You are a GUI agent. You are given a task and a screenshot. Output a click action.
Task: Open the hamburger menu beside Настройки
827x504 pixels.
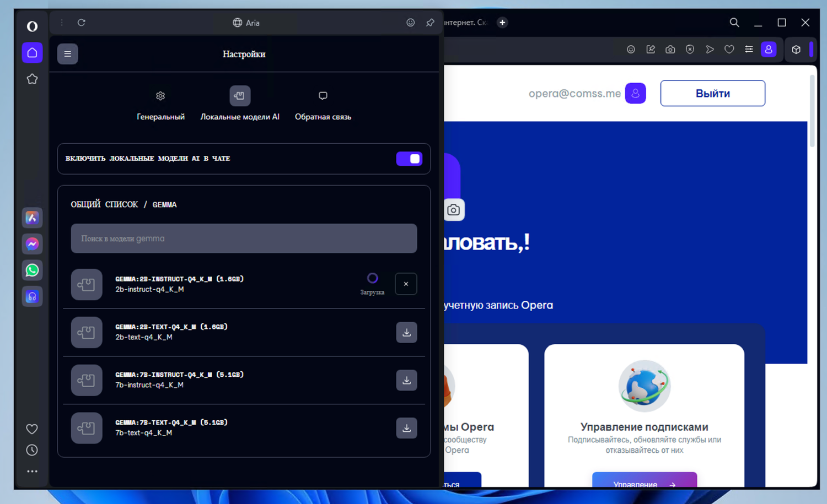(x=67, y=54)
